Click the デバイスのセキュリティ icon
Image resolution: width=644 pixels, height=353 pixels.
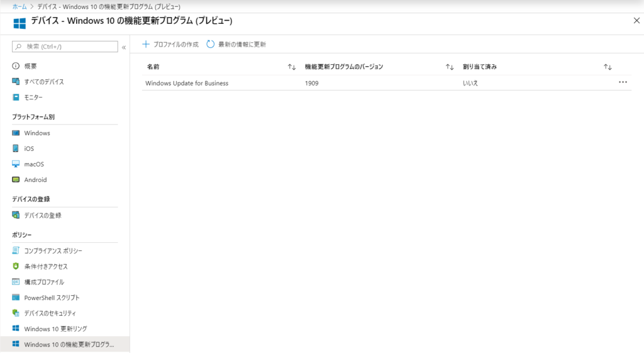coord(16,313)
